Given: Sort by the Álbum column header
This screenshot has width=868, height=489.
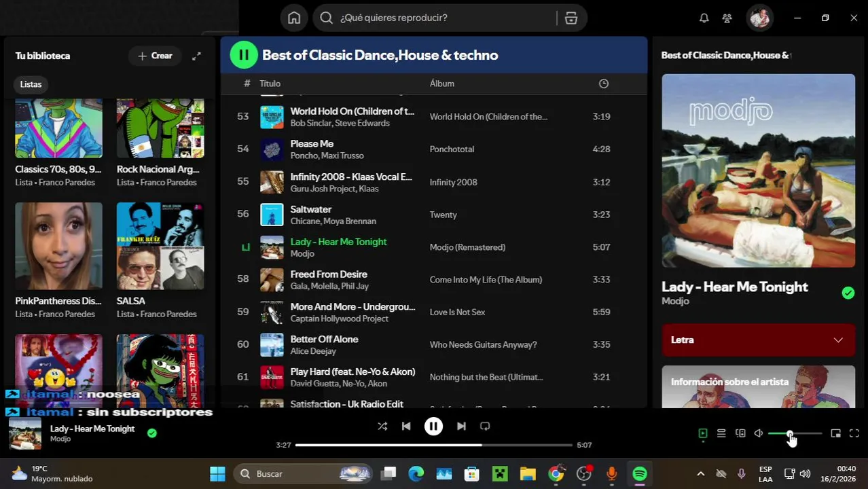Looking at the screenshot, I should (x=442, y=84).
